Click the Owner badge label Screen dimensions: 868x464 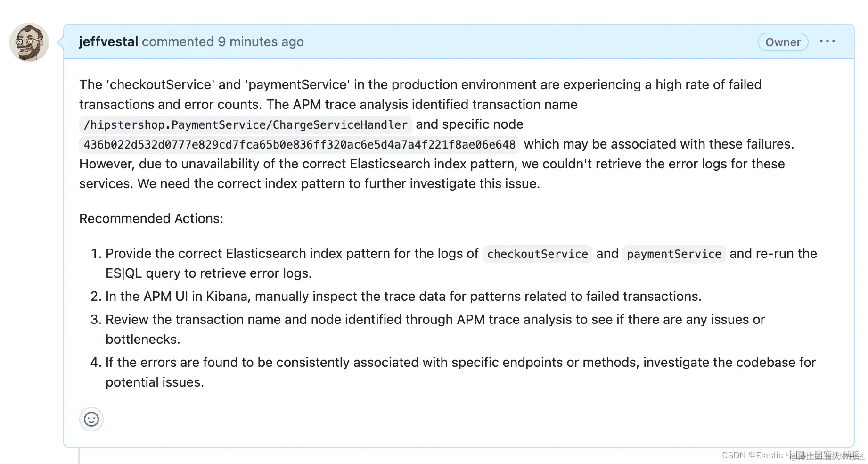(783, 42)
